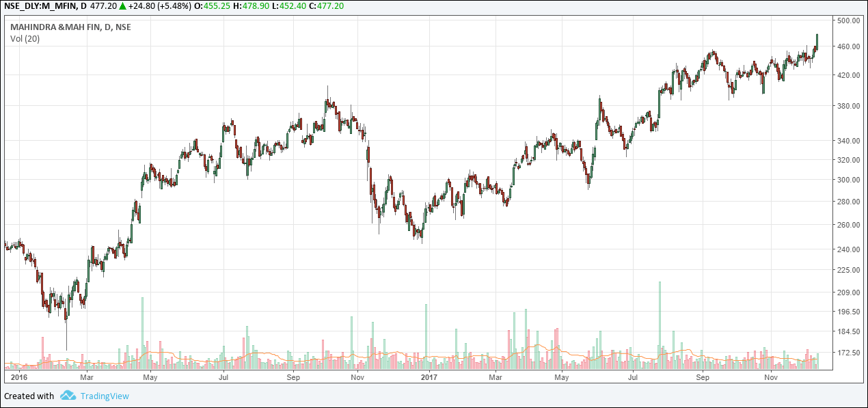Click the 320.00 price axis label

coord(847,160)
